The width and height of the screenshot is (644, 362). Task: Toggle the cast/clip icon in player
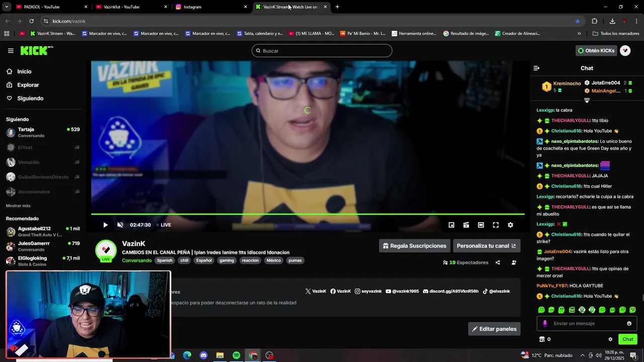[466, 225]
